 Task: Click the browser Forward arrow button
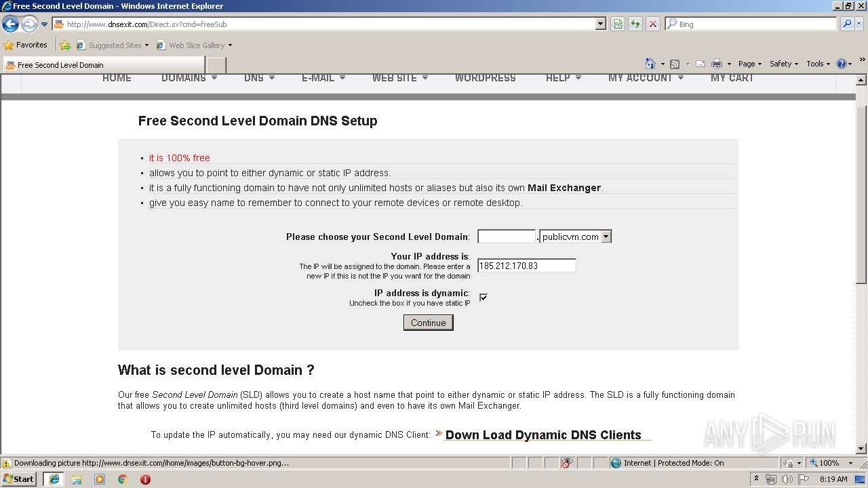(29, 24)
